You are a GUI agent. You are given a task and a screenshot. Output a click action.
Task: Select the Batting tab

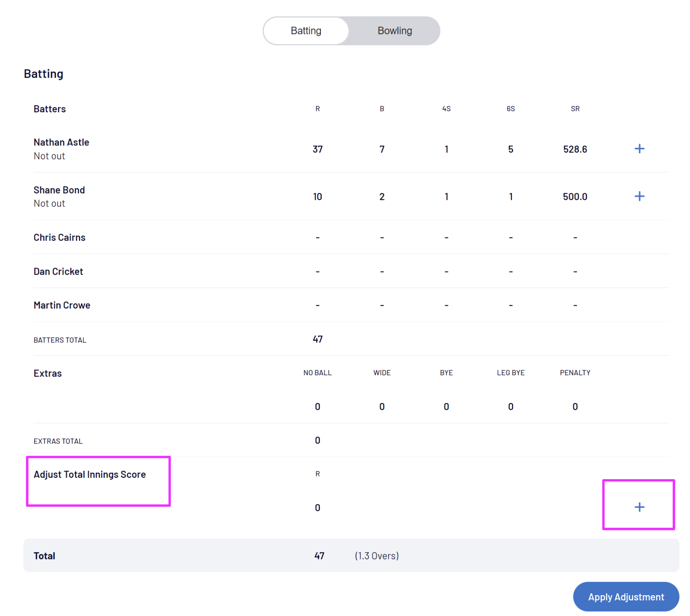[x=306, y=31]
